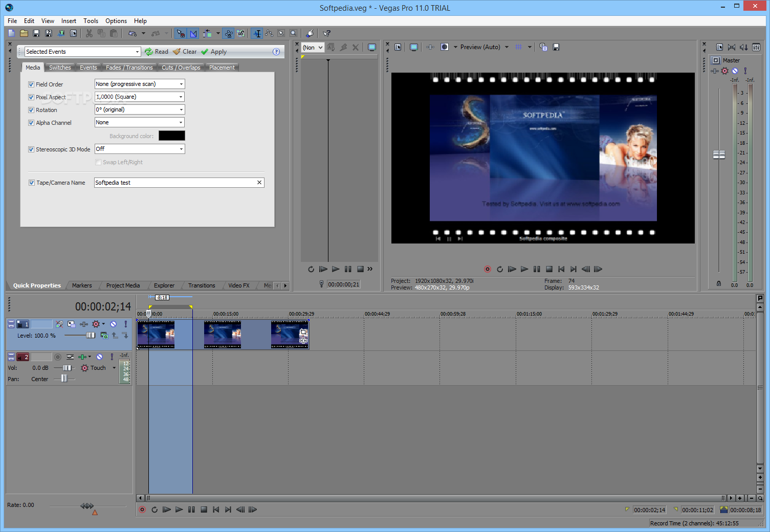Switch to the Fades / Transitions tab

point(129,68)
